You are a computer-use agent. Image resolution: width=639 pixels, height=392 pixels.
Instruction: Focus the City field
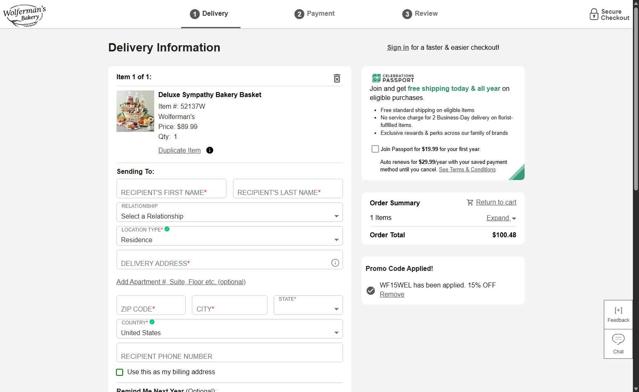pyautogui.click(x=229, y=305)
